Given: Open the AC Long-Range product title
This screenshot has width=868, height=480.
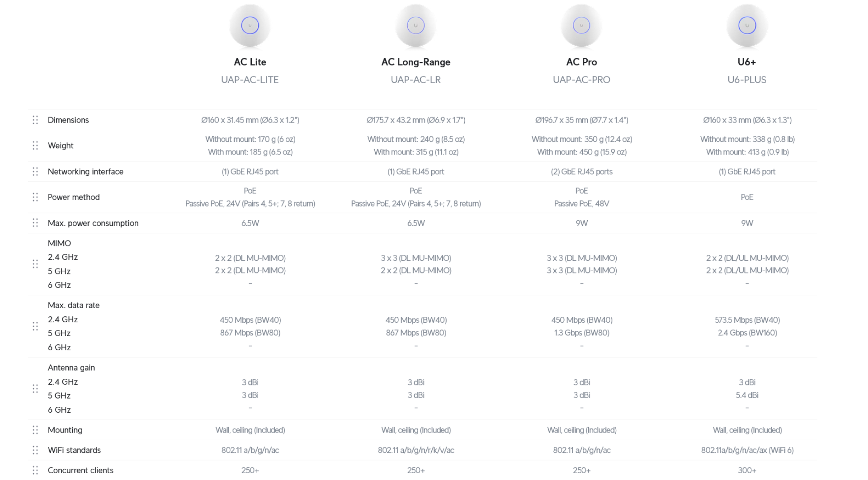Looking at the screenshot, I should pyautogui.click(x=415, y=62).
